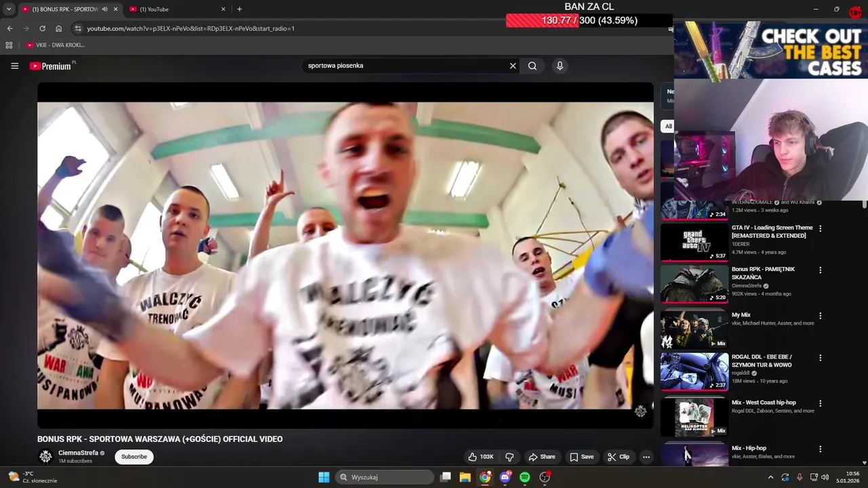This screenshot has height=488, width=868.
Task: Open the OBS icon in the taskbar
Action: coord(545,477)
